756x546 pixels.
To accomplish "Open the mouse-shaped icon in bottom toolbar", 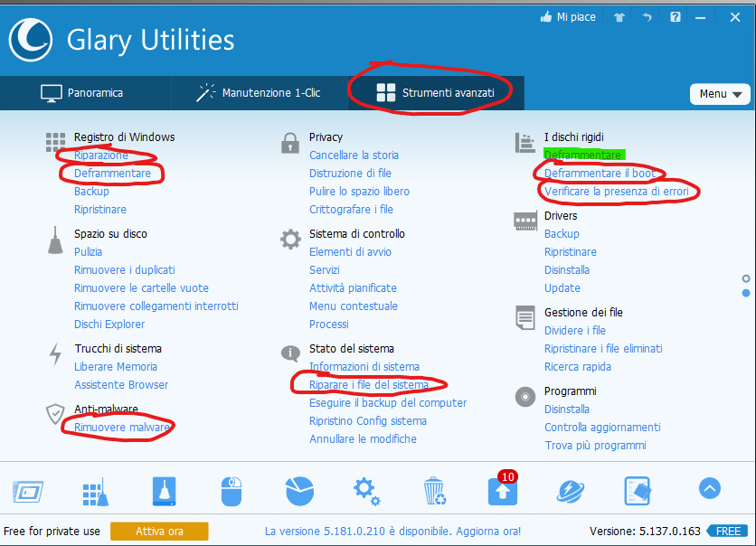I will click(232, 492).
